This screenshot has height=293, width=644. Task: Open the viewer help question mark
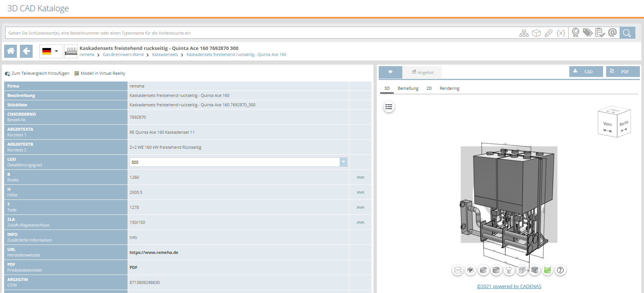(x=560, y=270)
